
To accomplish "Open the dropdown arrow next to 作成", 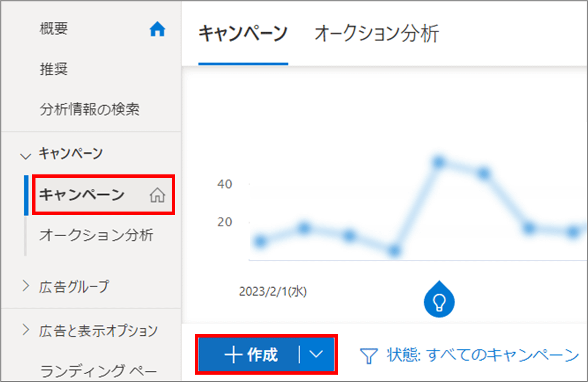I will click(x=317, y=354).
